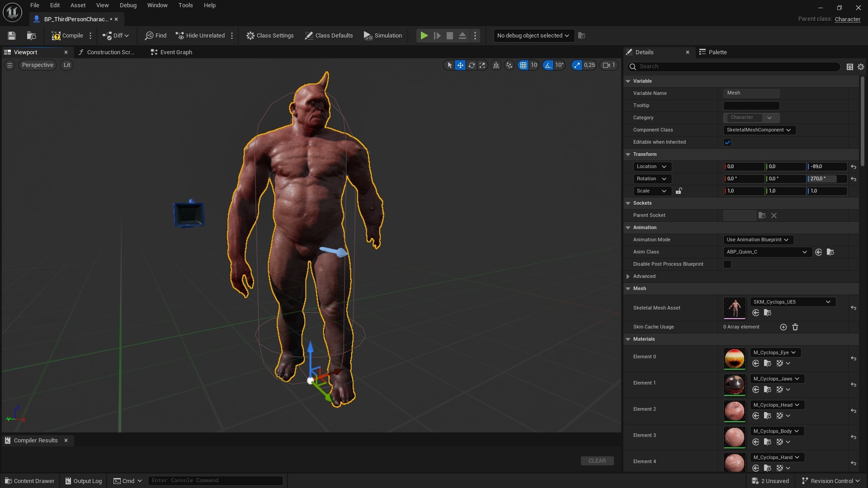The image size is (868, 488).
Task: Clear the Compiler Results log
Action: point(597,461)
